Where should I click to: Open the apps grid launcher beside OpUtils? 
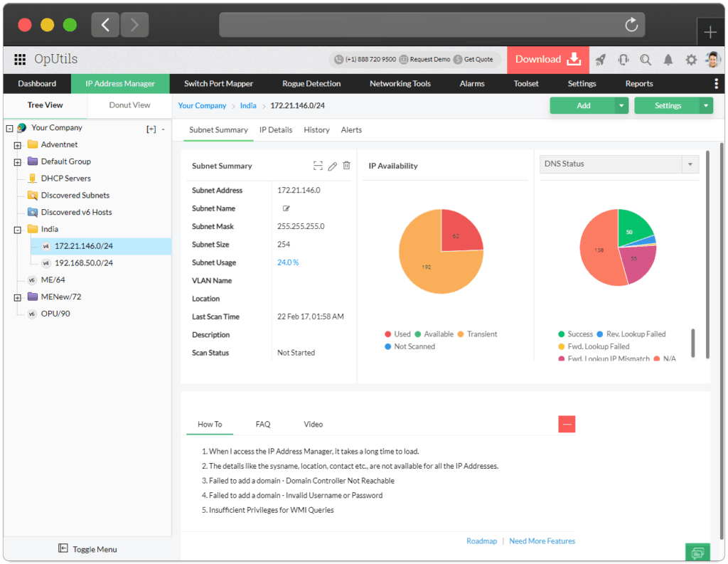click(x=20, y=60)
